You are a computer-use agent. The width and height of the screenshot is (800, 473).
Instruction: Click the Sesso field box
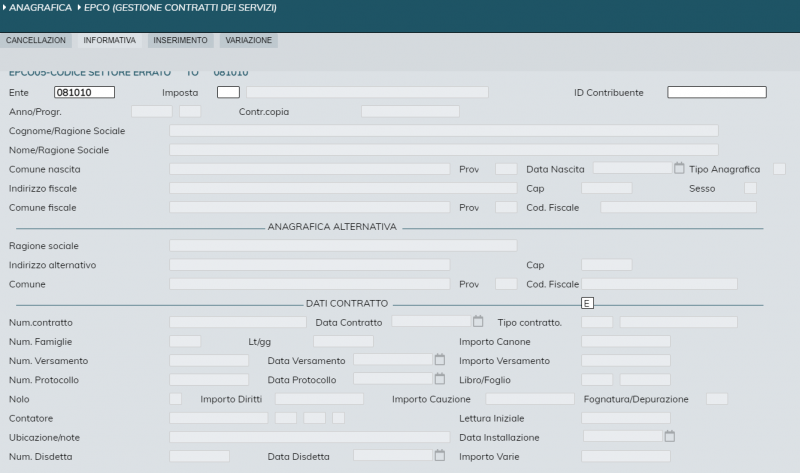coord(750,188)
